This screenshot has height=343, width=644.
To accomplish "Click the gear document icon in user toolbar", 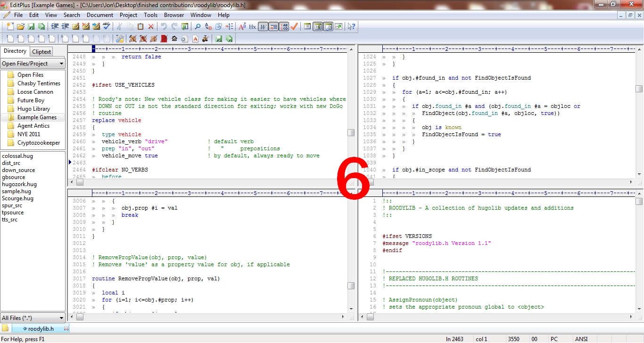I will (185, 39).
